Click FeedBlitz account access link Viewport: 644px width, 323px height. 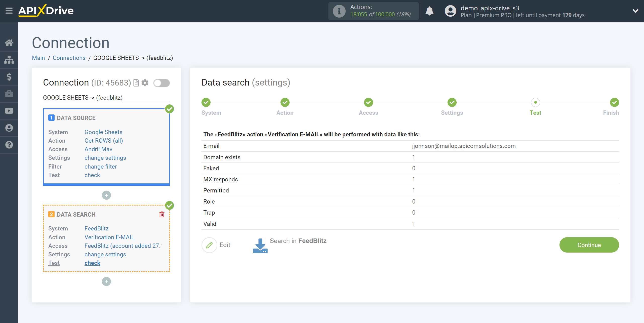tap(123, 246)
